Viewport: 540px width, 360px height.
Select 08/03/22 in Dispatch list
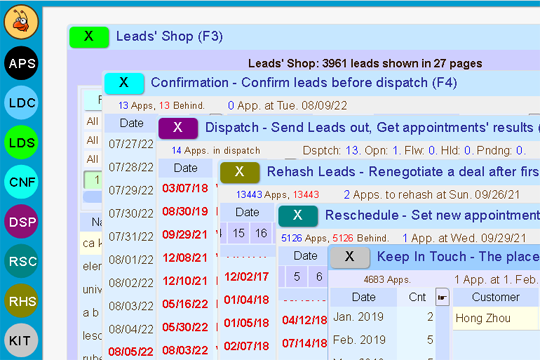[185, 351]
